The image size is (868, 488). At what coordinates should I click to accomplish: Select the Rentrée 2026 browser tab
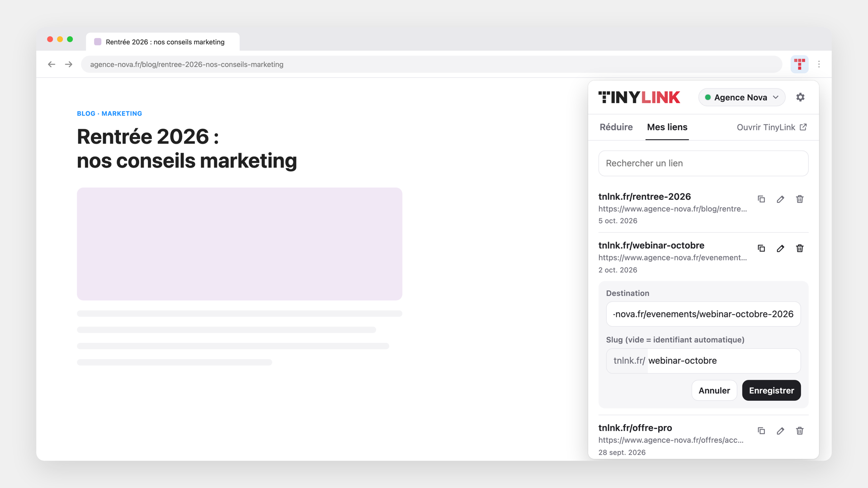click(163, 42)
